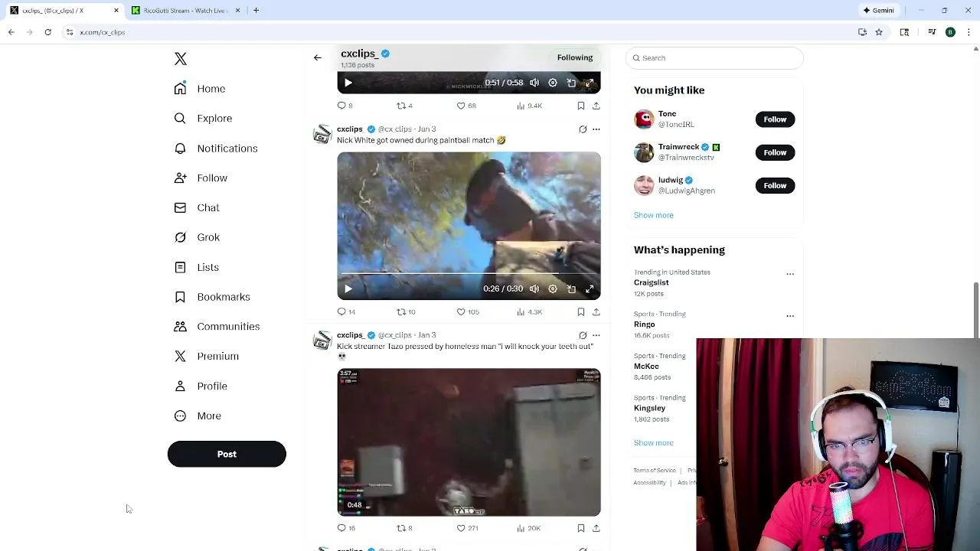Open Explore in the left sidebar
Screen dimensions: 980x551
[203, 119]
